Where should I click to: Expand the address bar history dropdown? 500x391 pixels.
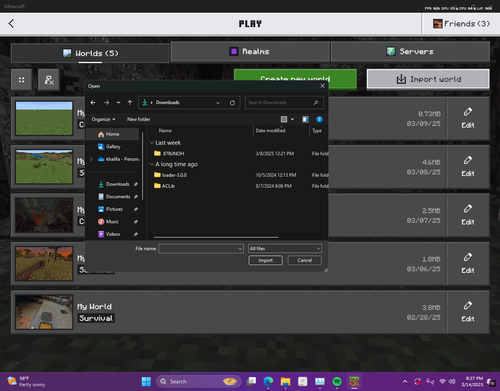click(218, 103)
